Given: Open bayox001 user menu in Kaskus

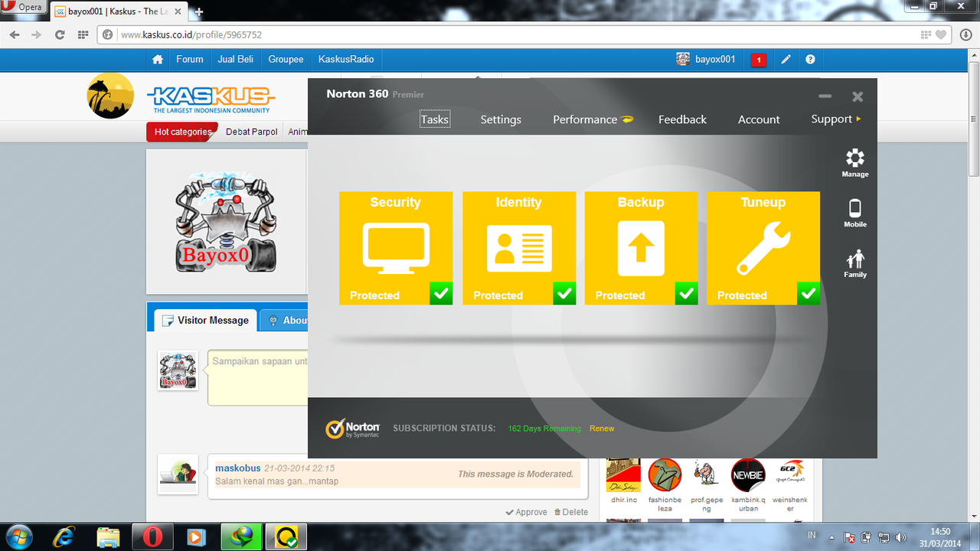Looking at the screenshot, I should pos(706,59).
